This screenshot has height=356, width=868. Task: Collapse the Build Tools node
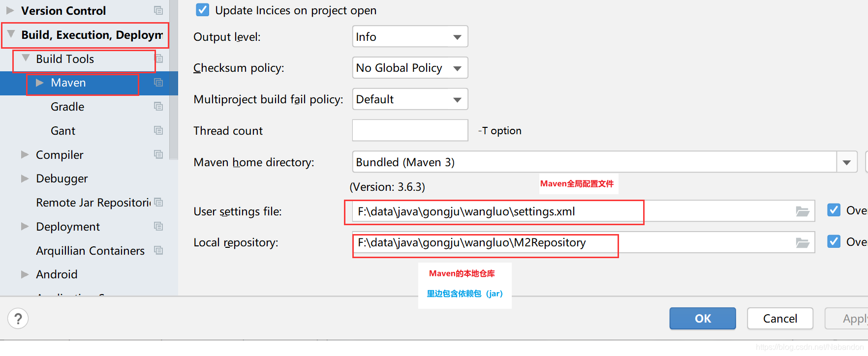click(26, 59)
